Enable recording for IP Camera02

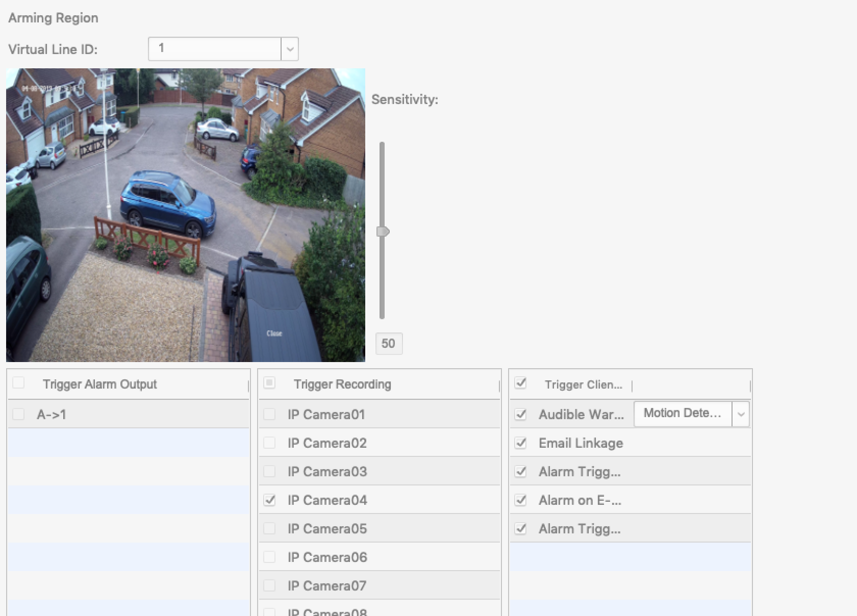269,443
